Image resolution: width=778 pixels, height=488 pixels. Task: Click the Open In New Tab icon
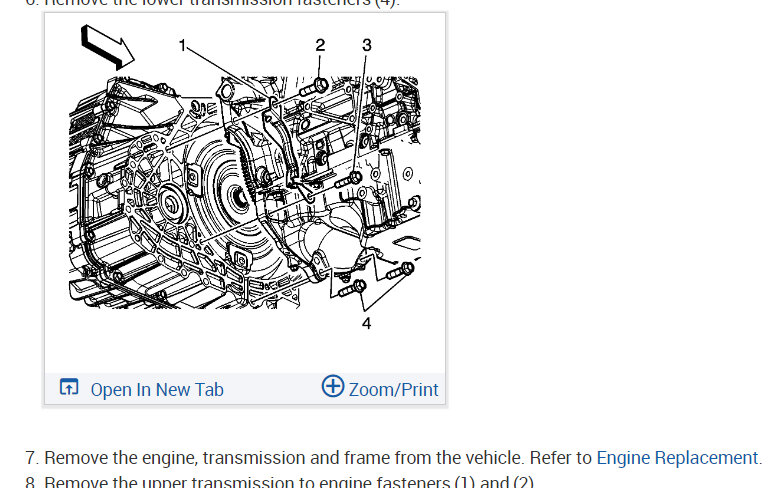pyautogui.click(x=69, y=387)
